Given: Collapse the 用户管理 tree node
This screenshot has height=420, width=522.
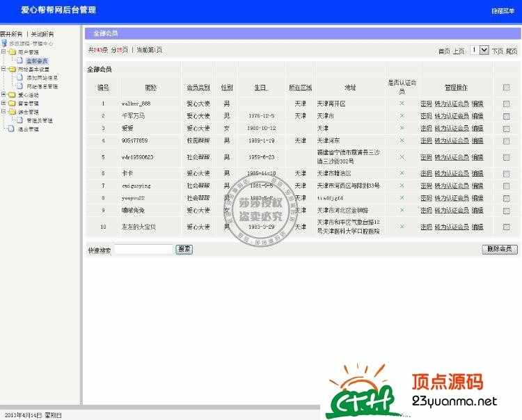Looking at the screenshot, I should (3, 51).
